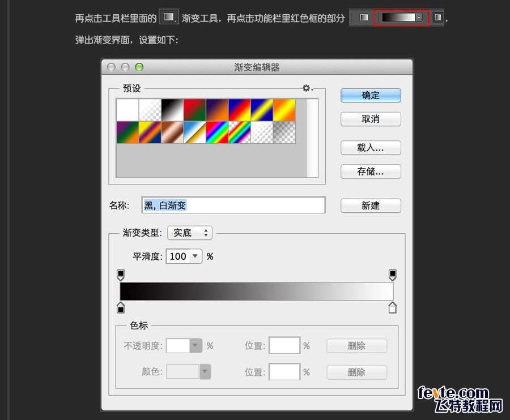Click the 不透明度 input field
510x420 pixels.
(178, 345)
